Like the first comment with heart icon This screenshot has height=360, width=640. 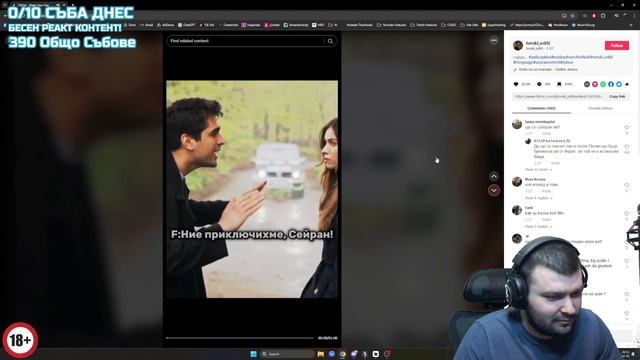627,128
